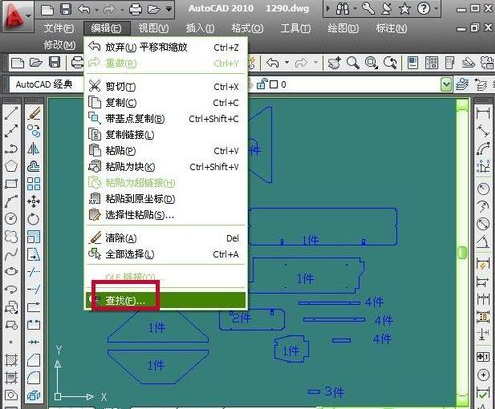
Task: Select the Rectangle draw tool
Action: 11,184
